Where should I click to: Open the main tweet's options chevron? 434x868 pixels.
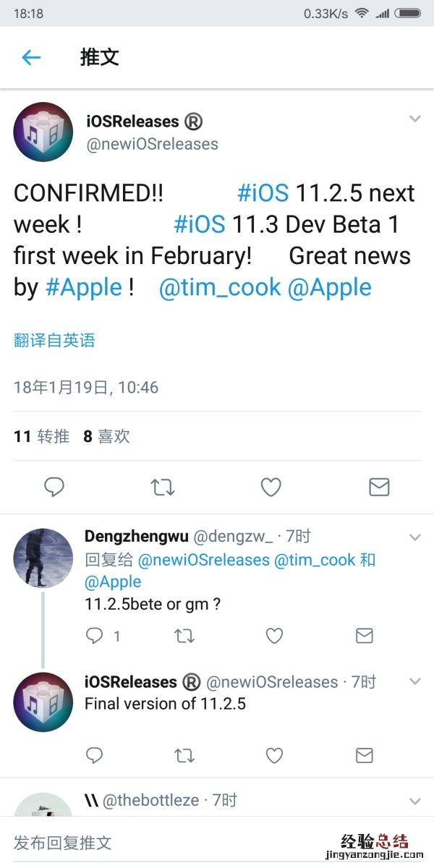point(415,118)
